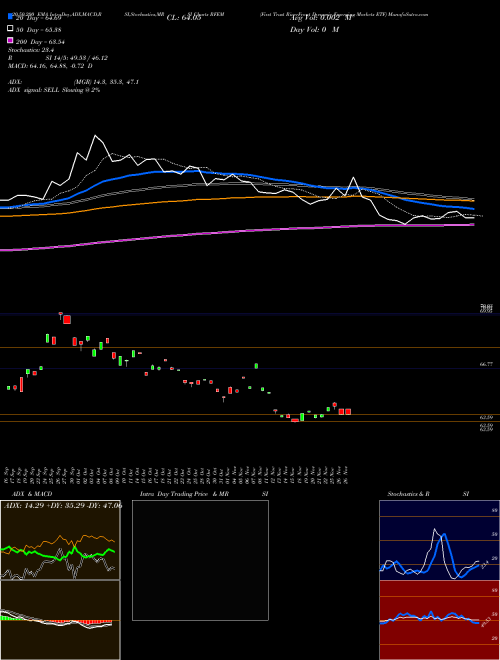Screen dimensions: 500x660
Task: Click the 'Day Vol: 0 M' text
Action: [x=314, y=30]
